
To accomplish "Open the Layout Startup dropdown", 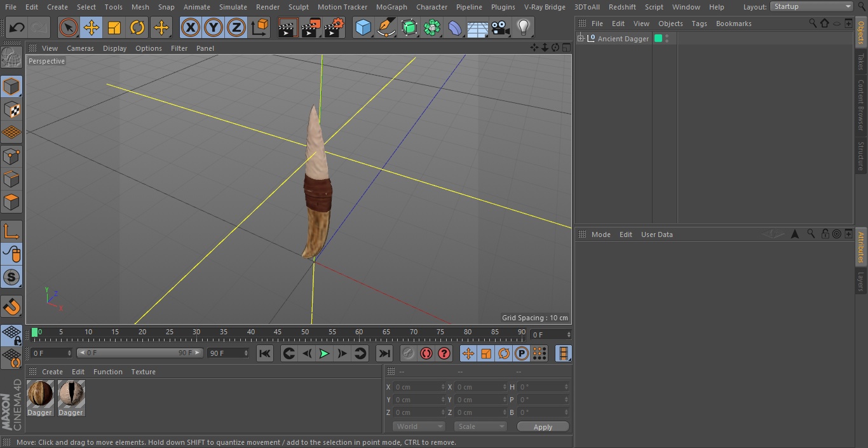I will [812, 6].
